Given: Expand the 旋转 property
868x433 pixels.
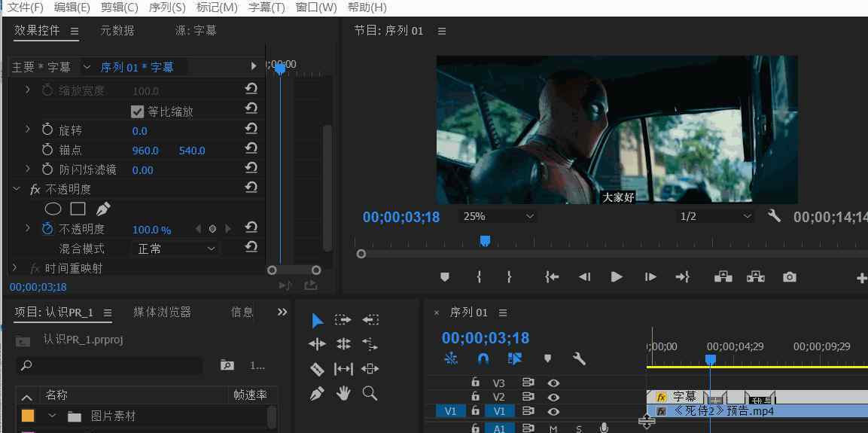Looking at the screenshot, I should [x=28, y=129].
